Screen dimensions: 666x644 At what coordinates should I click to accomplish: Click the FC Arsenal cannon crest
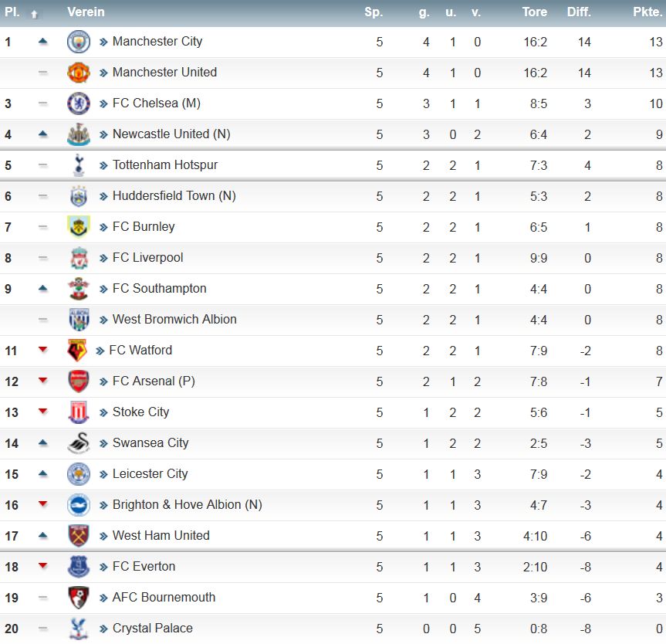coord(79,381)
